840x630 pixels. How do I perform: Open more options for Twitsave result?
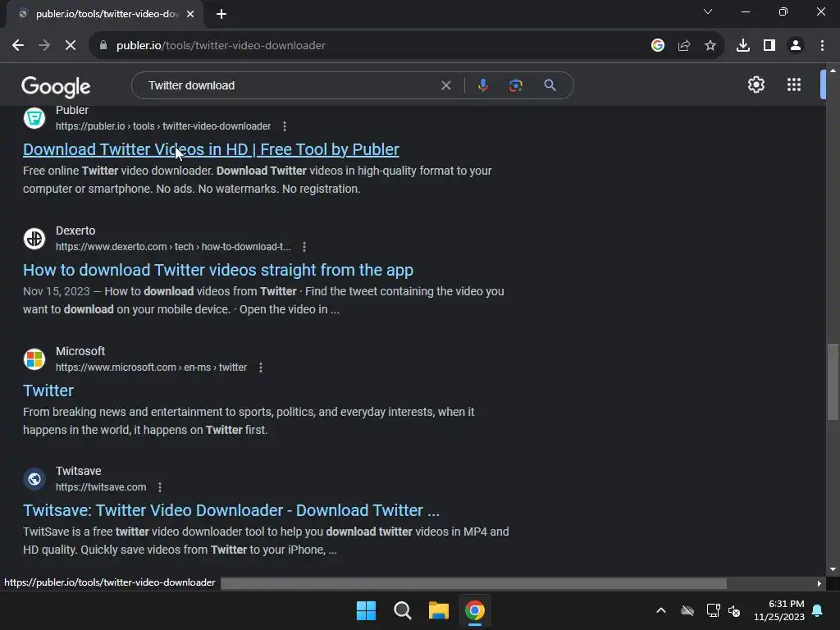160,487
